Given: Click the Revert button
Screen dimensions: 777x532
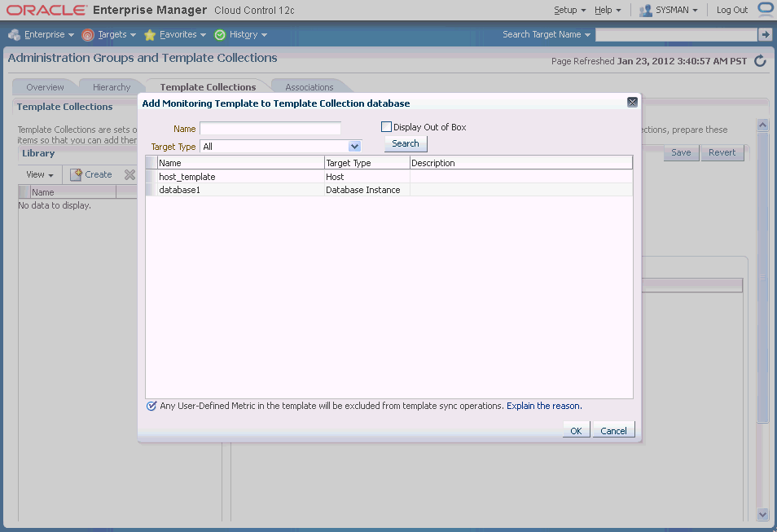Looking at the screenshot, I should tap(722, 152).
